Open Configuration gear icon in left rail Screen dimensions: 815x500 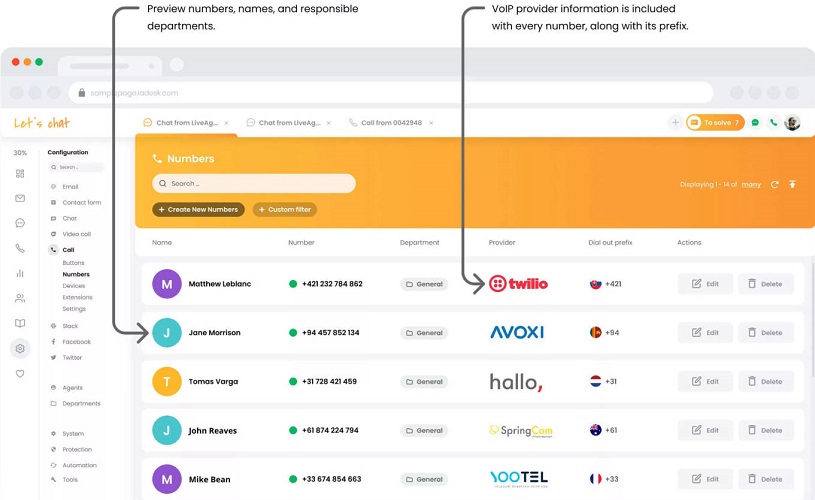tap(20, 349)
